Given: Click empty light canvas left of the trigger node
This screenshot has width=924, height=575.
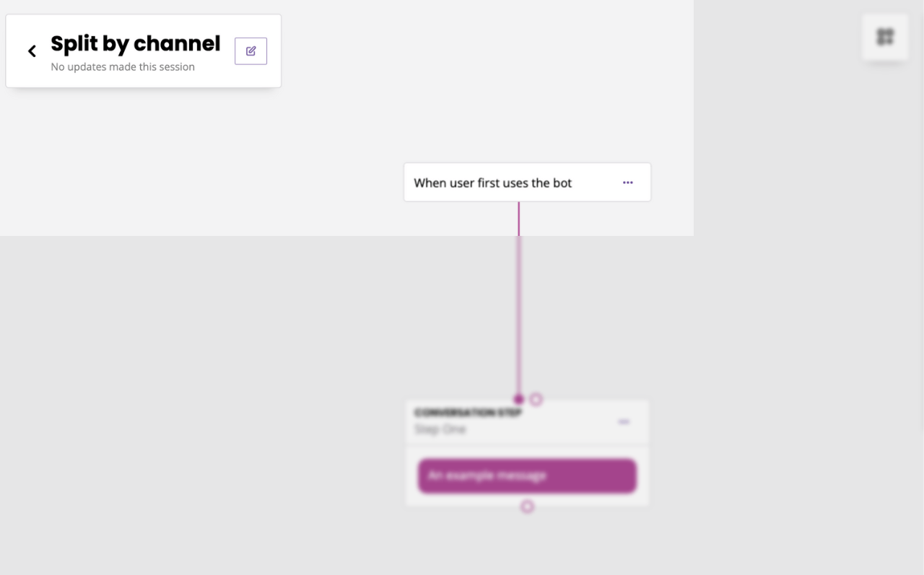Looking at the screenshot, I should [202, 173].
